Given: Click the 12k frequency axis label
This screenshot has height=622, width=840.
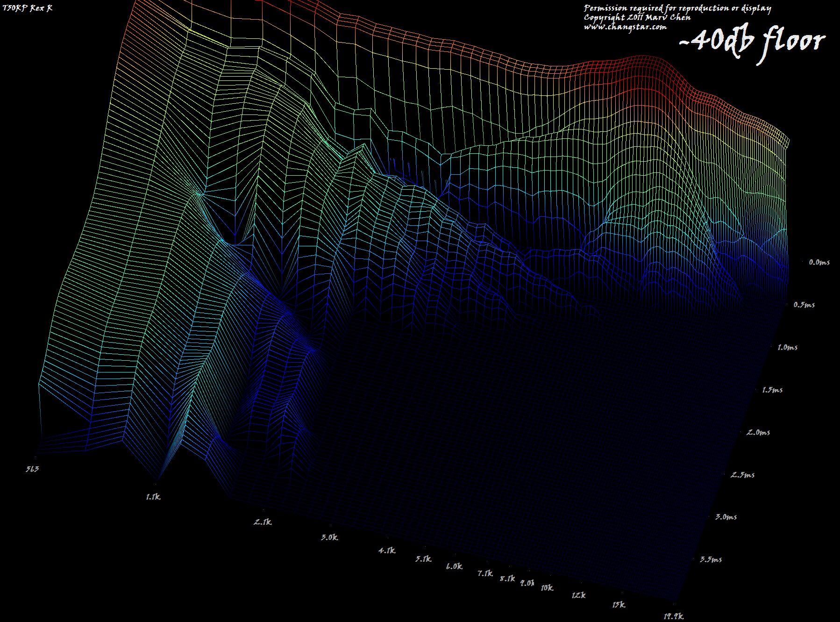Looking at the screenshot, I should 578,595.
